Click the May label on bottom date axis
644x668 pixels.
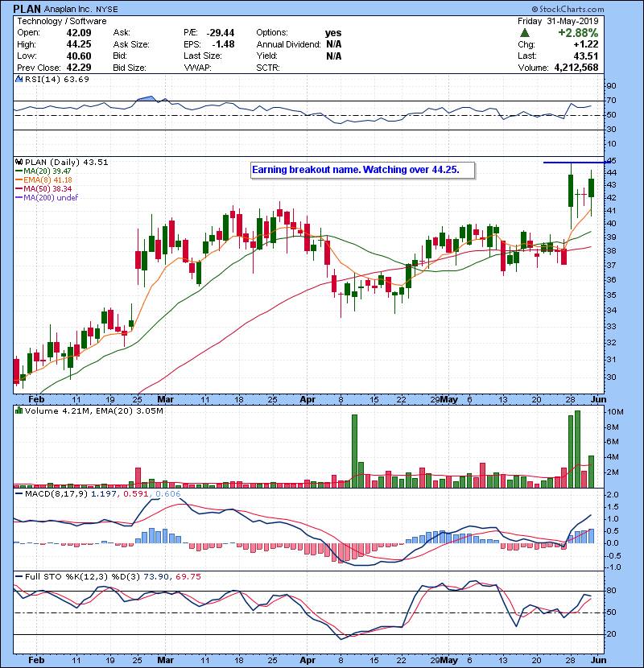[449, 660]
